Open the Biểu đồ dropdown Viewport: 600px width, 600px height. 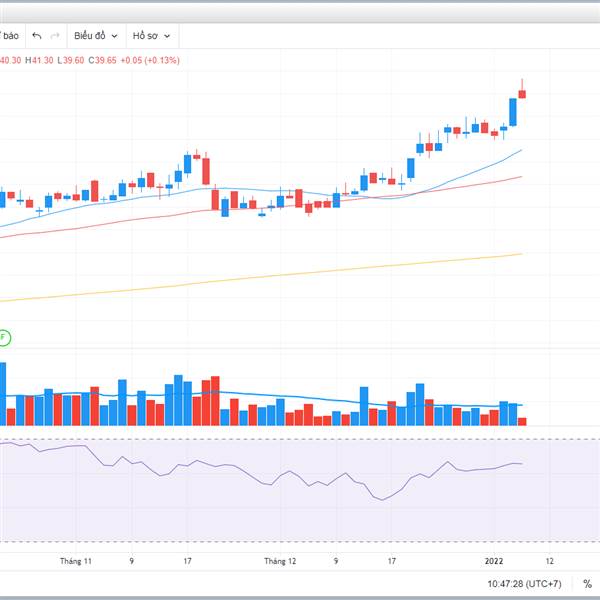coord(96,36)
